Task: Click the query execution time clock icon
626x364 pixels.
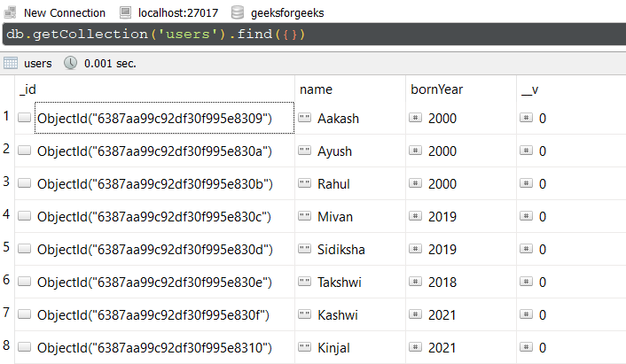Action: [x=71, y=64]
